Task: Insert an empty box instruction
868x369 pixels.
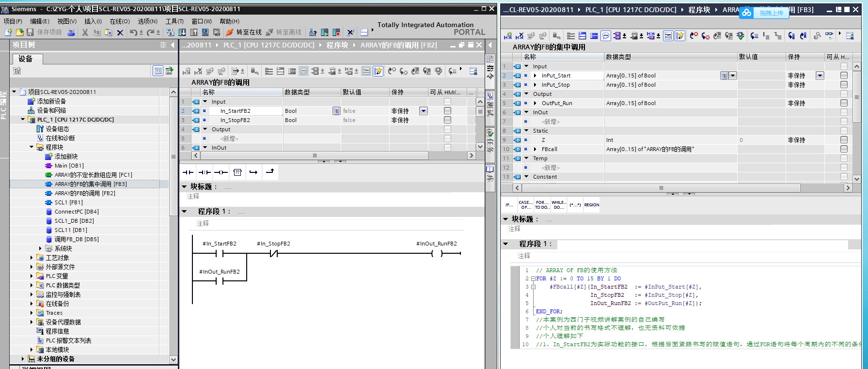Action: [237, 172]
